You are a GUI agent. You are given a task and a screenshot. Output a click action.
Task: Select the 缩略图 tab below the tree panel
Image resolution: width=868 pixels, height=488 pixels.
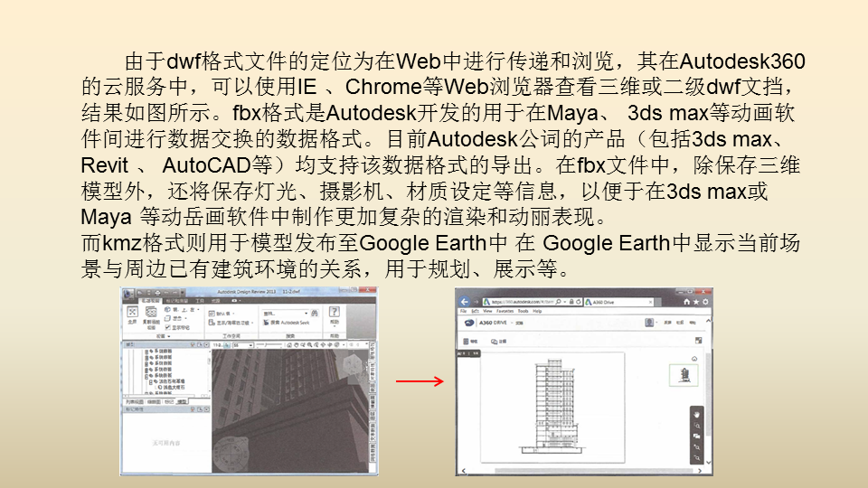[x=154, y=401]
